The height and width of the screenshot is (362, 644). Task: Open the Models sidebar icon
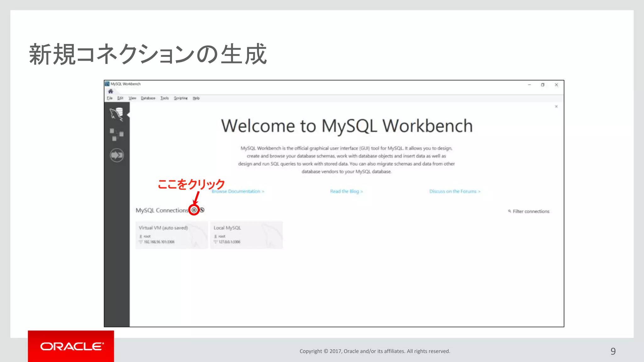(x=116, y=134)
